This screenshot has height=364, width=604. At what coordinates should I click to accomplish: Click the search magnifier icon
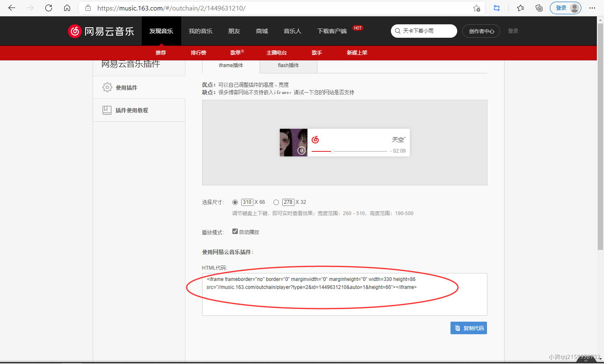398,31
